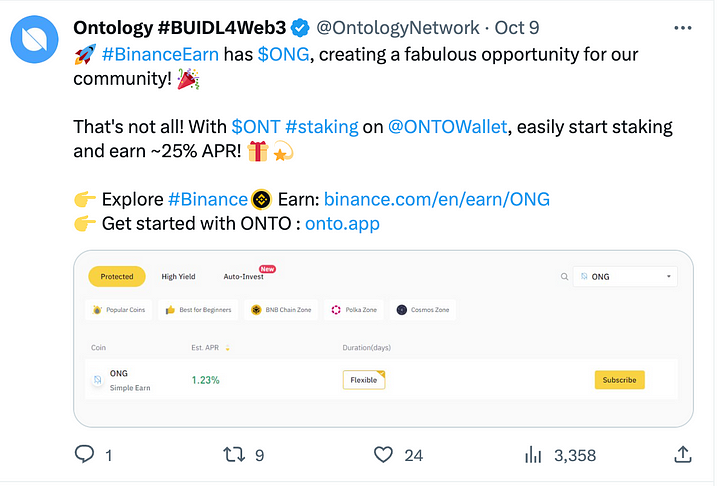Switch to the High Yield tab
This screenshot has height=486, width=720.
(x=178, y=277)
